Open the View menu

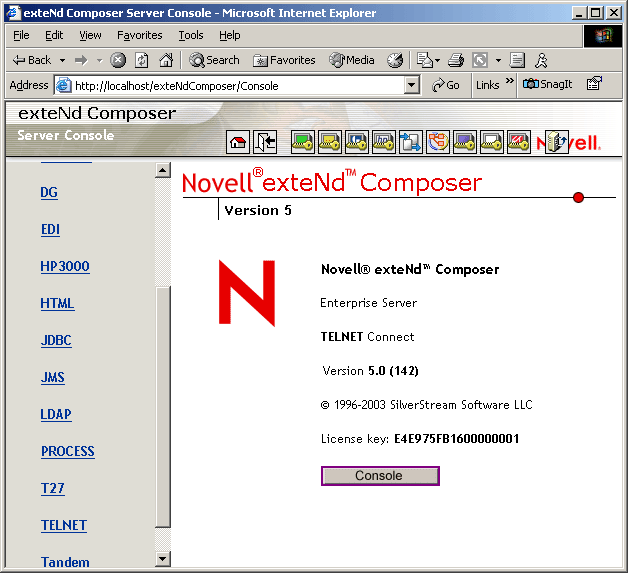click(90, 35)
